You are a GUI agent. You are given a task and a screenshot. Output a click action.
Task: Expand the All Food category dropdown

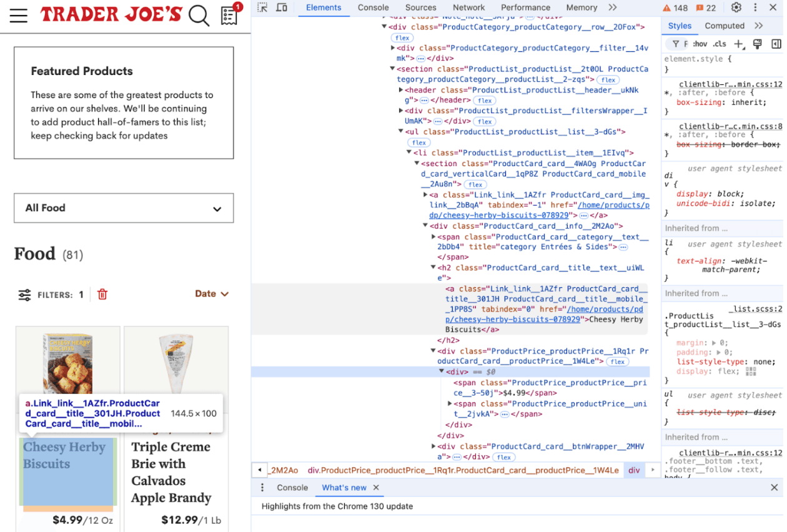click(124, 208)
